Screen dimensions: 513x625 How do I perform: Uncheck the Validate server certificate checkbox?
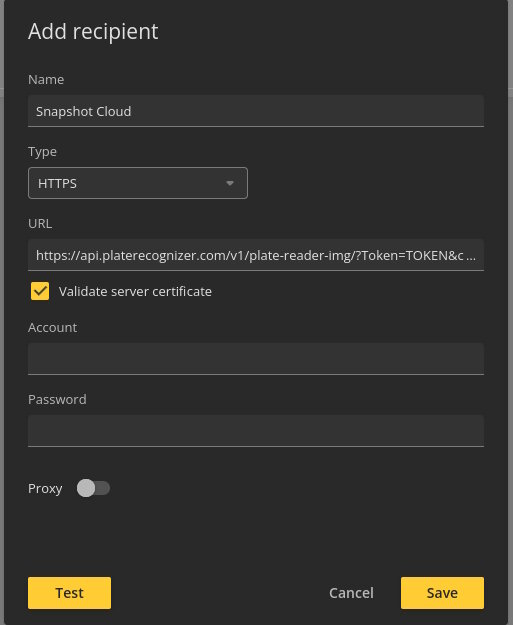coord(40,291)
